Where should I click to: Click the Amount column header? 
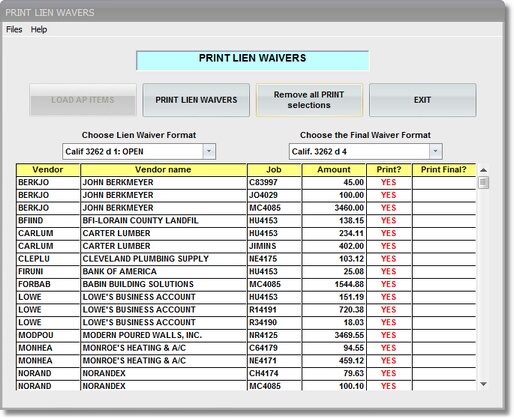[x=334, y=170]
